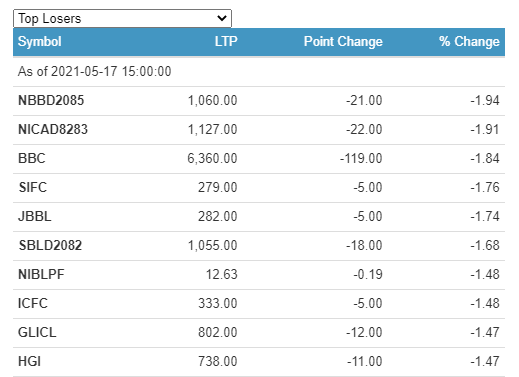Select BBC's LTP value 6,360.00
This screenshot has height=377, width=519.
[x=212, y=158]
